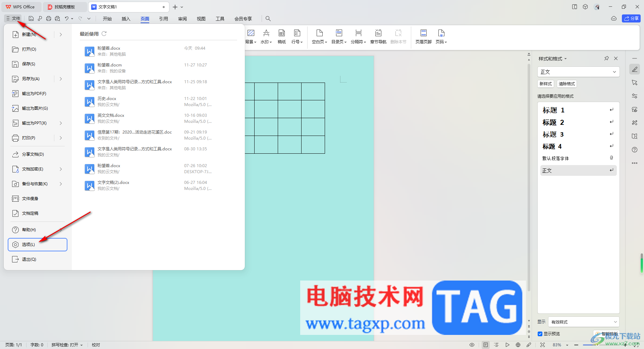Open recent file 文字文稿(2).docx

point(158,185)
